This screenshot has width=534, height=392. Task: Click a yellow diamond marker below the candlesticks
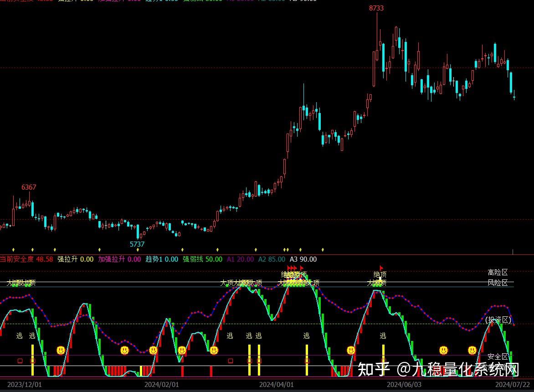coord(32,249)
